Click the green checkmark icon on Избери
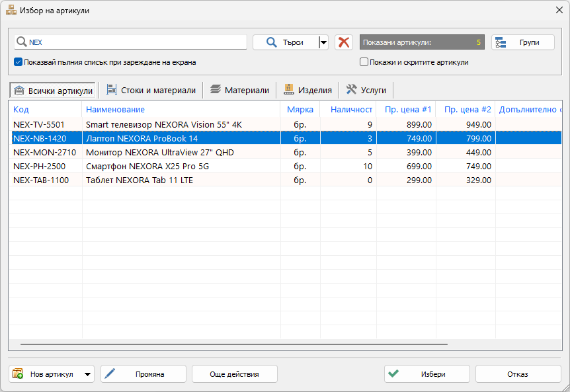The image size is (570, 392). click(393, 373)
